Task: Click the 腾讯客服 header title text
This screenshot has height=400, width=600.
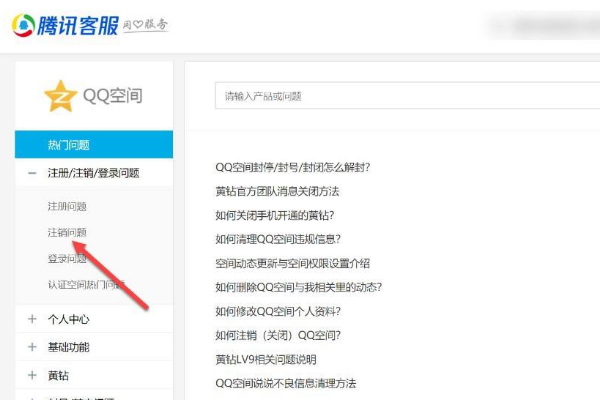Action: 78,26
